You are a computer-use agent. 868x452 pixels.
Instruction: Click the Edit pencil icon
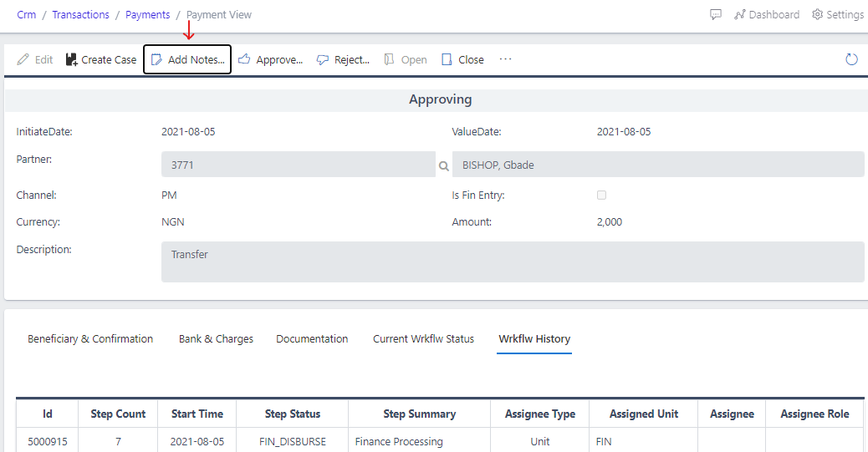23,60
